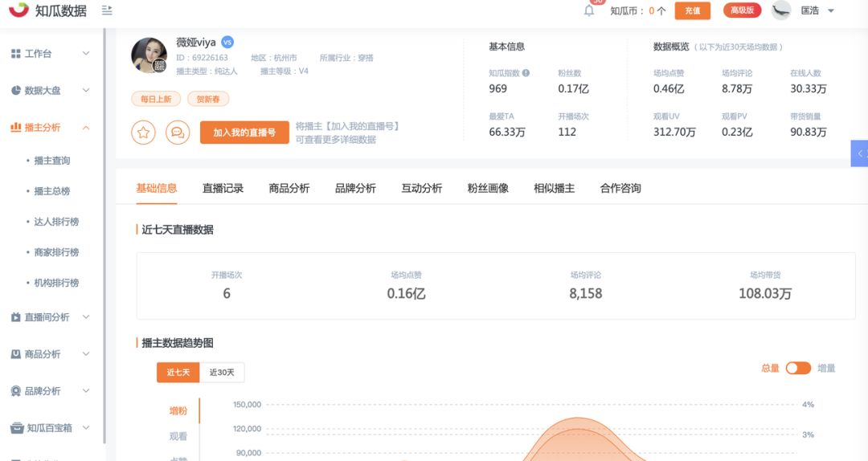
Task: Click the username 匡浩
Action: [x=810, y=10]
